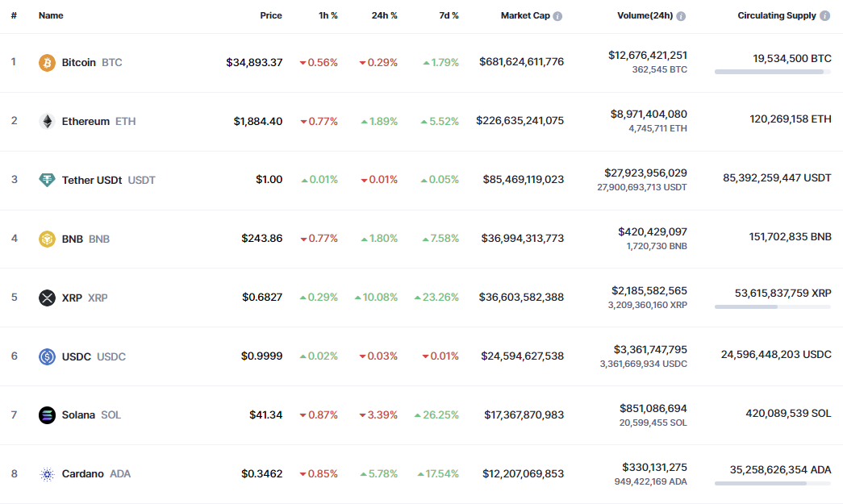Viewport: 843px width, 504px height.
Task: Sort by Market Cap header
Action: coord(525,15)
